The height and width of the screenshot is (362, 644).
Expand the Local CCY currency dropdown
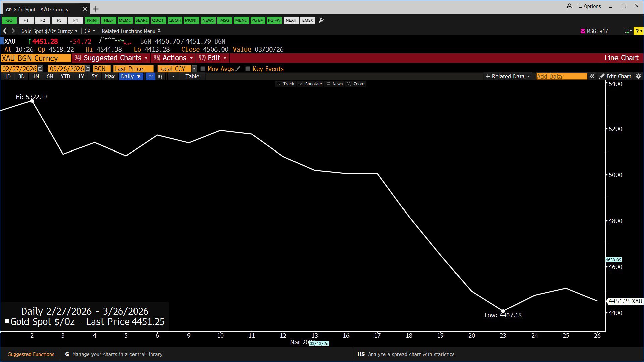[x=194, y=69]
